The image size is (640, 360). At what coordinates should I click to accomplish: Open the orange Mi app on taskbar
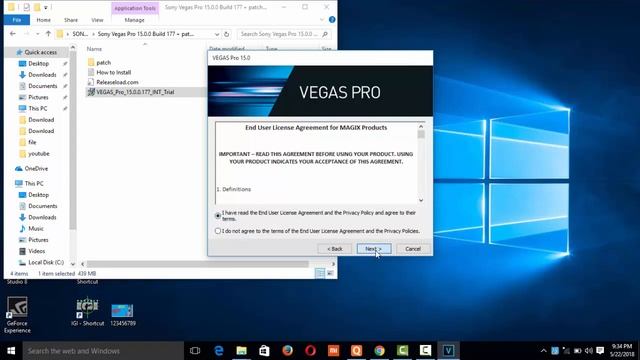333,351
